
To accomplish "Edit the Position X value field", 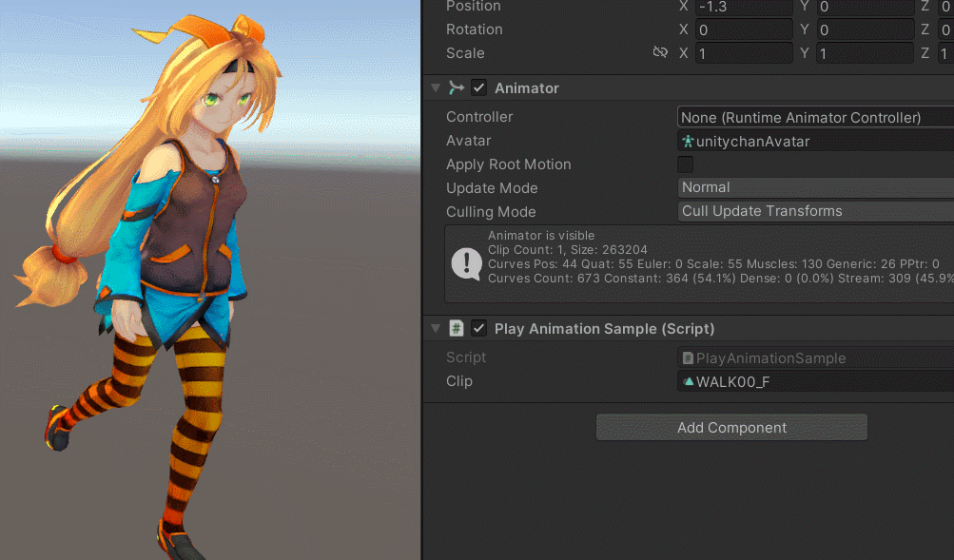I will [x=744, y=7].
